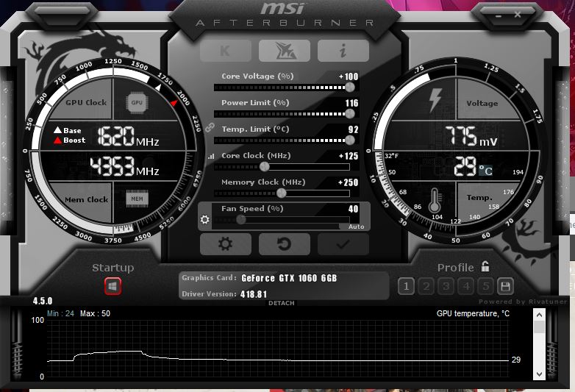Toggle Auto fan speed mode

point(356,227)
